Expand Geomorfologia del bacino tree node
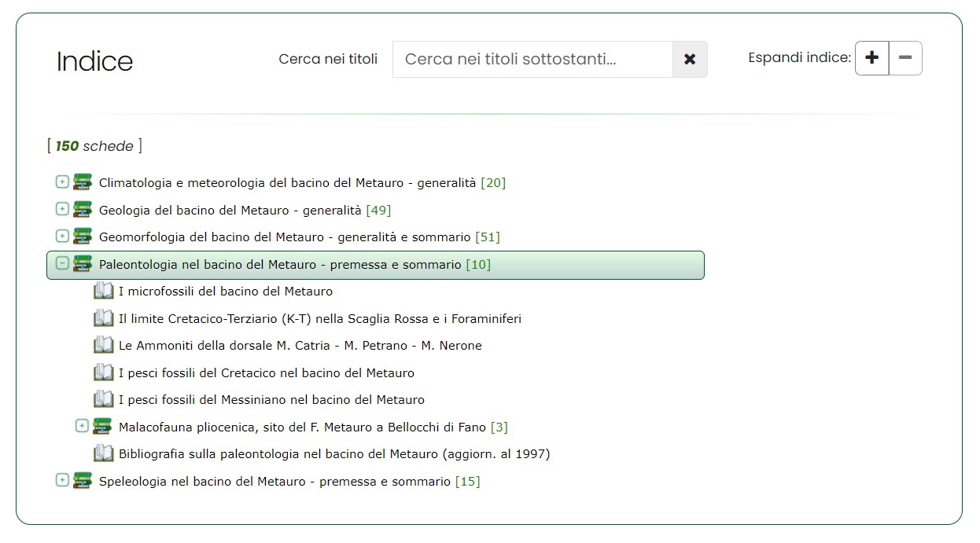The height and width of the screenshot is (543, 980). 62,237
